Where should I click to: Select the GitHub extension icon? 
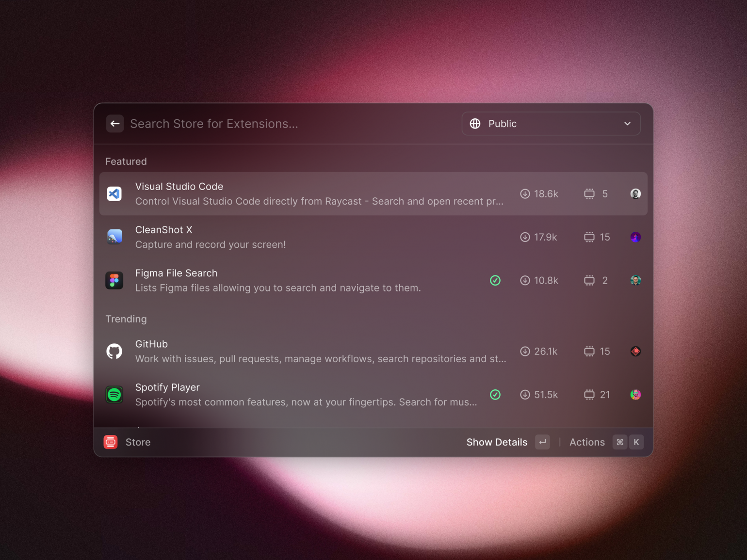point(114,351)
